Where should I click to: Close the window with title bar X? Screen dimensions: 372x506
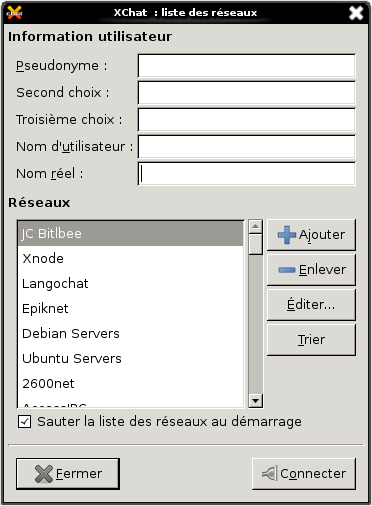click(356, 13)
